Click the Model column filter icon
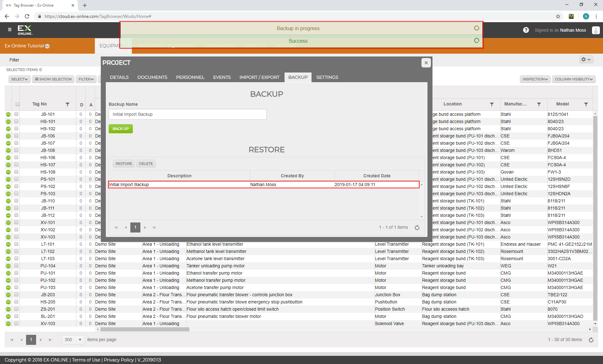603x364 pixels. pyautogui.click(x=586, y=104)
